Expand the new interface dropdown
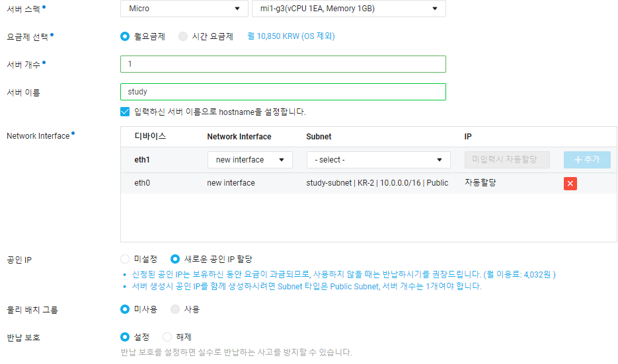This screenshot has height=364, width=618. tap(250, 160)
